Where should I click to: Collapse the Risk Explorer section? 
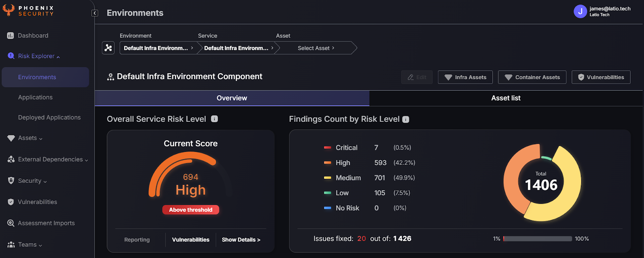coord(39,56)
